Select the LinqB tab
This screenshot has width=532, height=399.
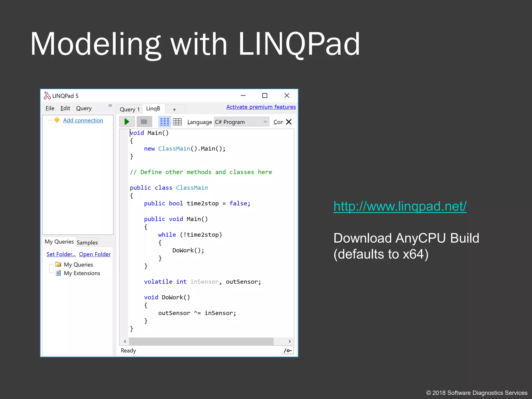tap(153, 109)
